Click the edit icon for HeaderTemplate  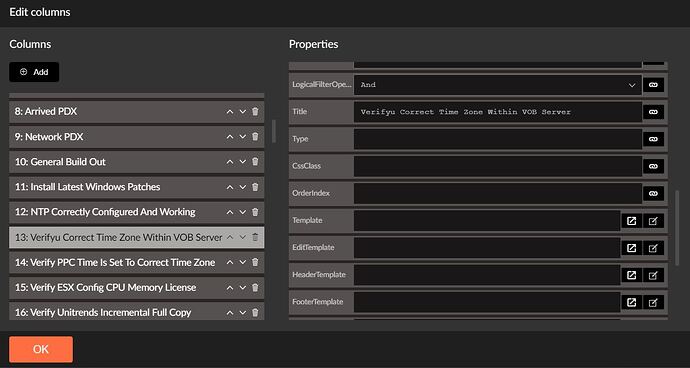653,275
